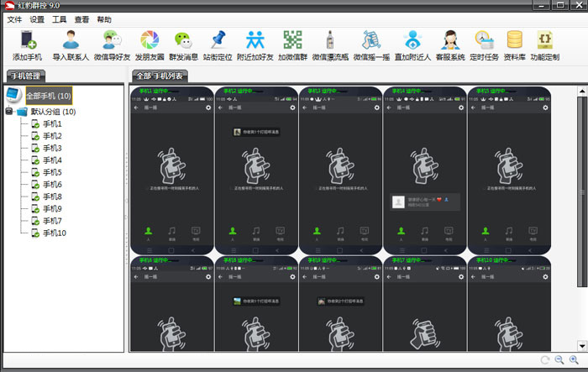Click 直加附近人 toolbar icon
Viewport: 588px width, 372px height.
pyautogui.click(x=412, y=39)
